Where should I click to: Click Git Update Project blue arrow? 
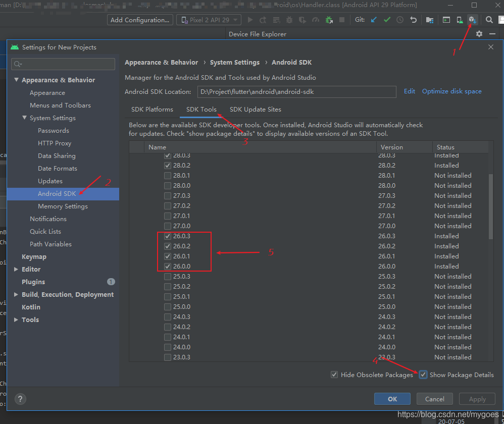tap(374, 20)
